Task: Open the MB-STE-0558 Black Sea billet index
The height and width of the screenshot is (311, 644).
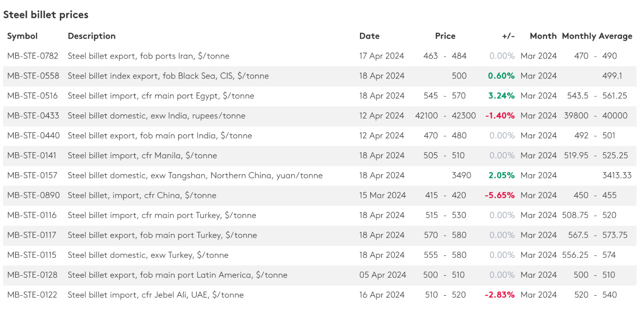Action: [33, 76]
